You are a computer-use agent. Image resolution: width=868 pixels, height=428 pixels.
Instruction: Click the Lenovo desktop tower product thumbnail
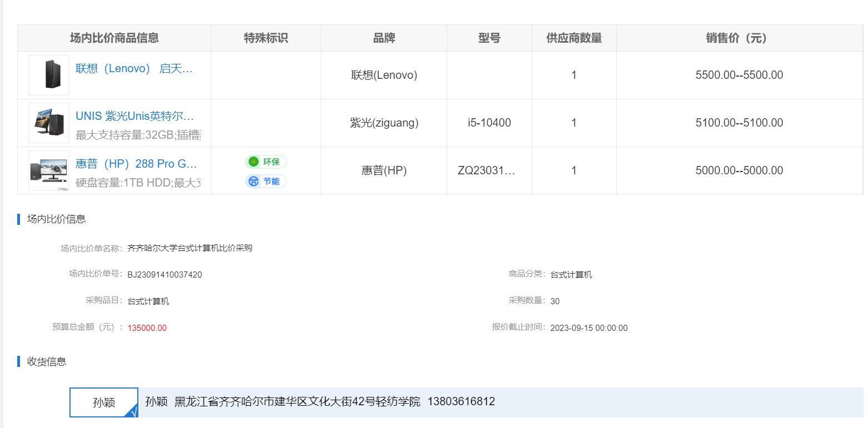[x=49, y=75]
